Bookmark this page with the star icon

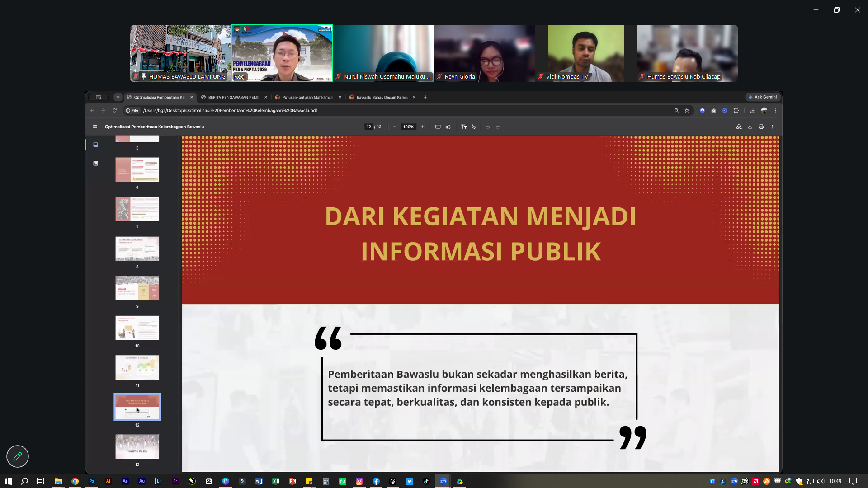(x=687, y=110)
